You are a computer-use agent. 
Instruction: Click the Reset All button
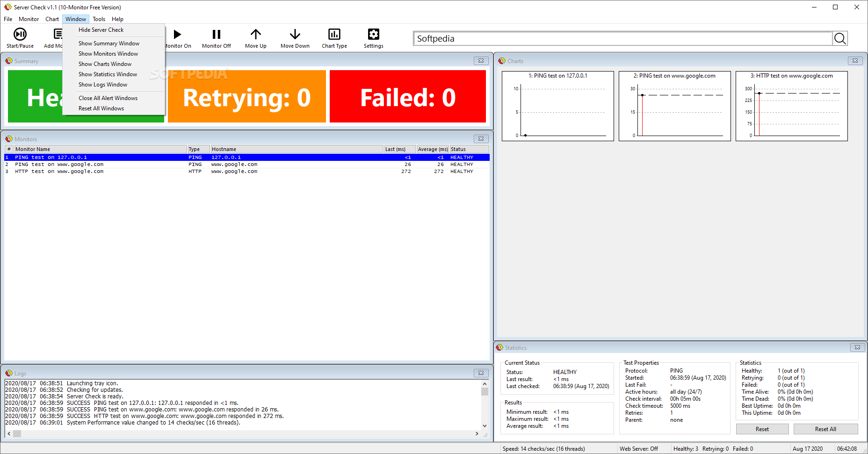[x=825, y=429]
